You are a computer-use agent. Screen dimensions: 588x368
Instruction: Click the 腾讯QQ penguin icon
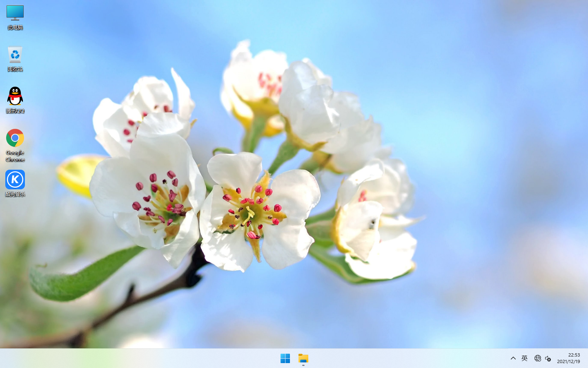15,96
